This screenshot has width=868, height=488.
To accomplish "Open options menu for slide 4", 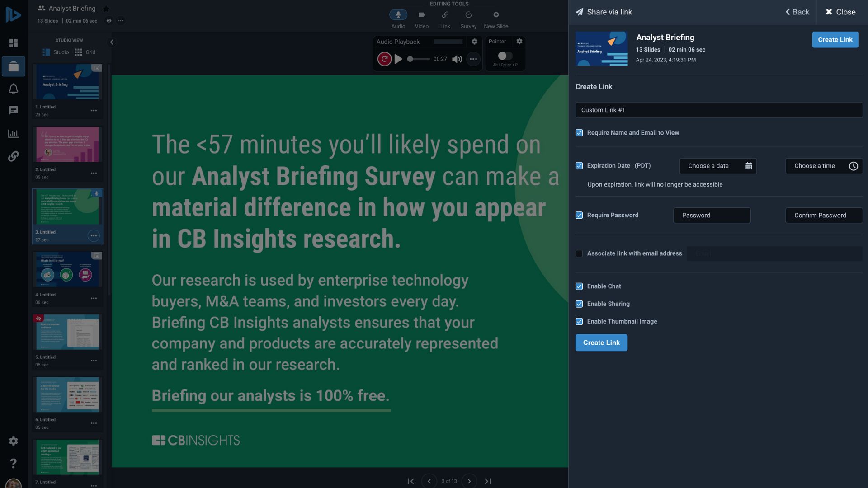I will (94, 298).
